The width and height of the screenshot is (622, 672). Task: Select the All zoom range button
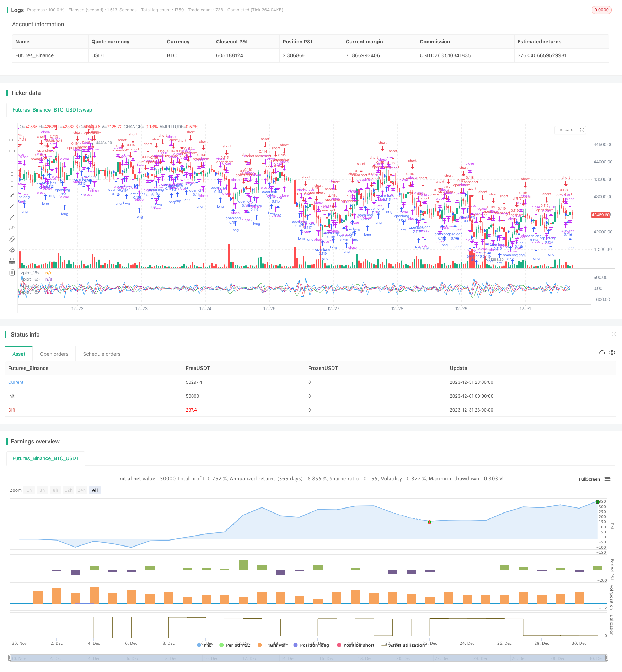click(x=95, y=490)
